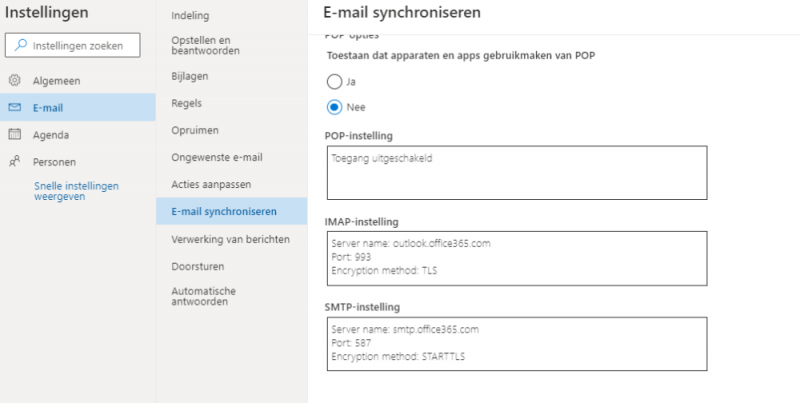
Task: Click the Personen people icon
Action: [15, 161]
